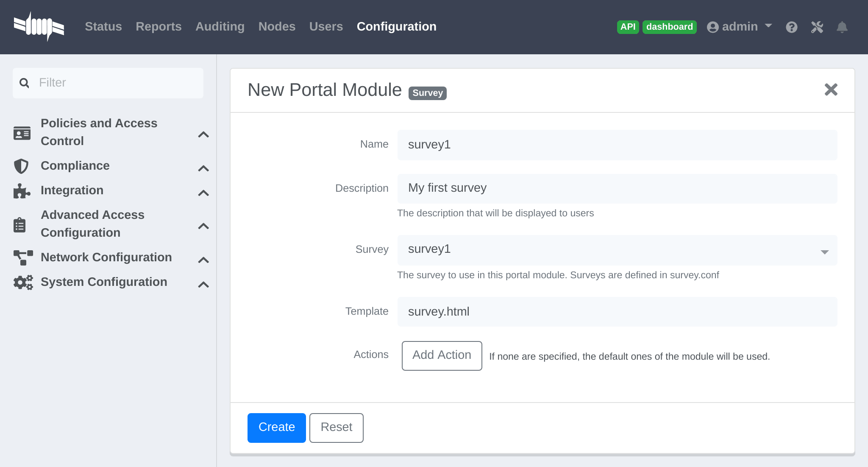This screenshot has width=868, height=467.
Task: Click Add Action for the survey module
Action: point(442,355)
